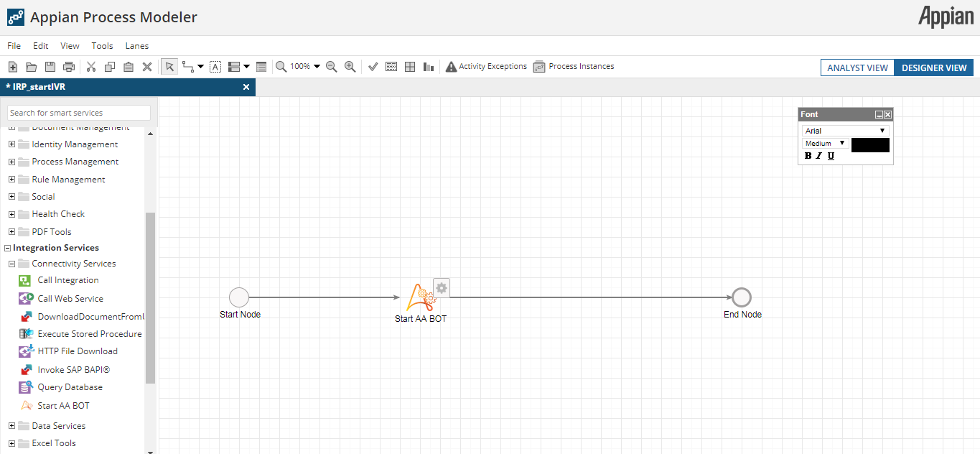
Task: Toggle italic in the Font panel
Action: (819, 156)
